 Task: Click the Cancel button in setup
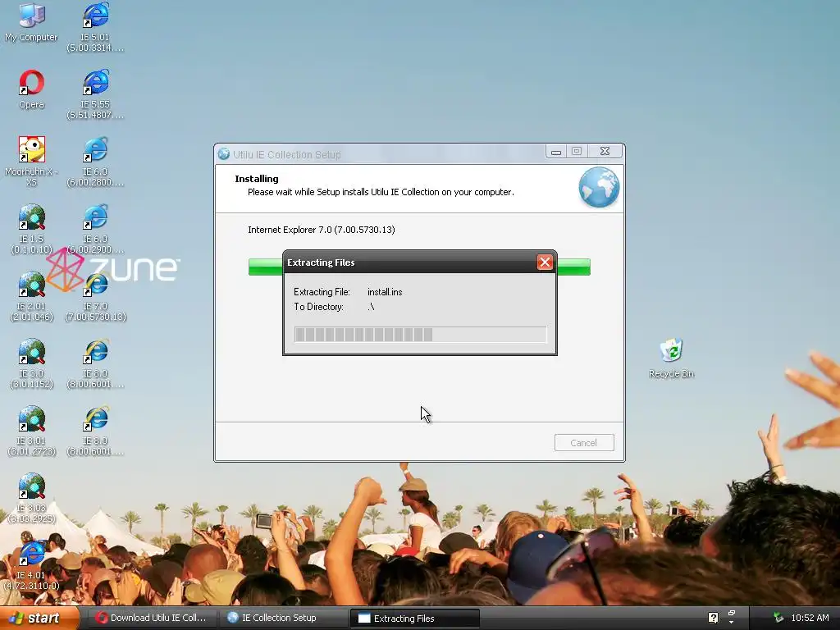click(x=584, y=442)
